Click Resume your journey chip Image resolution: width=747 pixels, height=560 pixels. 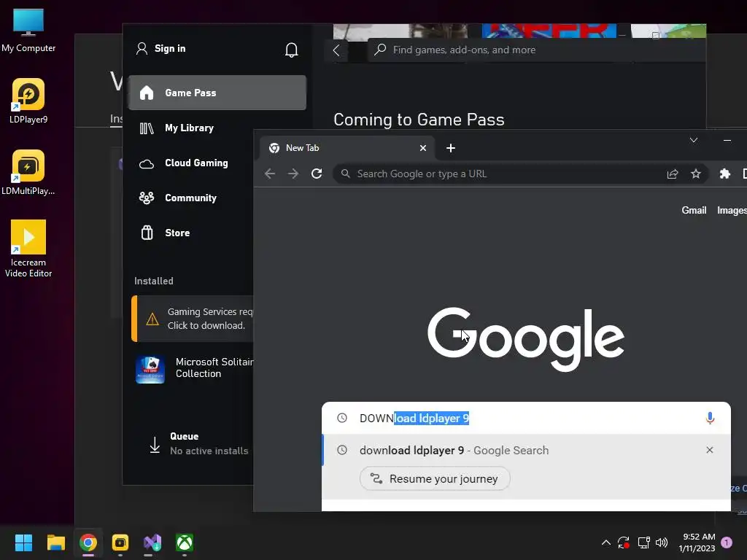[x=435, y=478]
